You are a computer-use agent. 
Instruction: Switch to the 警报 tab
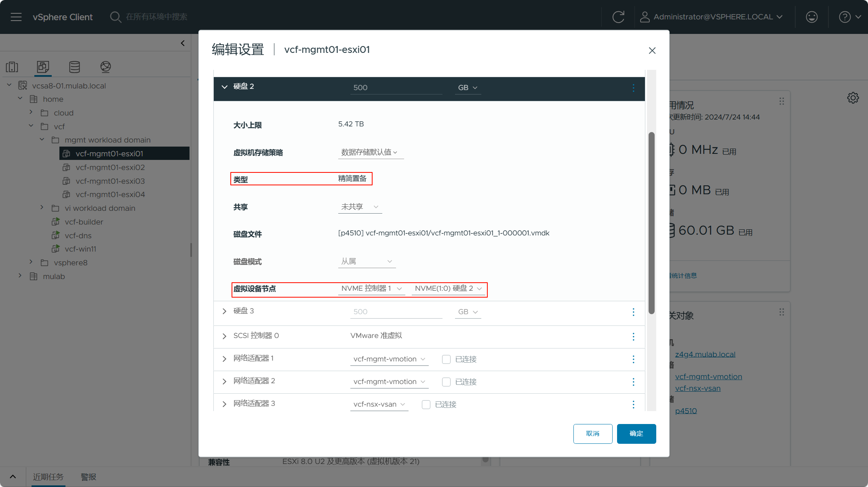88,477
